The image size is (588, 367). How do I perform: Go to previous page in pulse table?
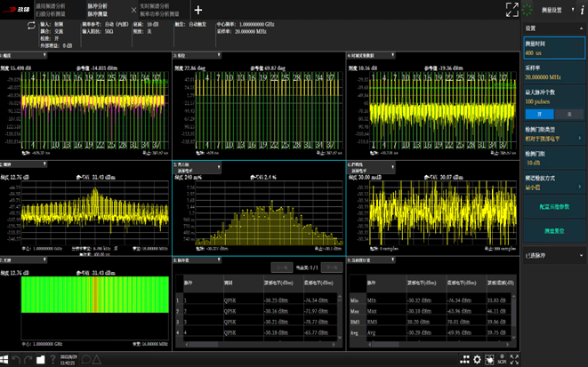(282, 267)
